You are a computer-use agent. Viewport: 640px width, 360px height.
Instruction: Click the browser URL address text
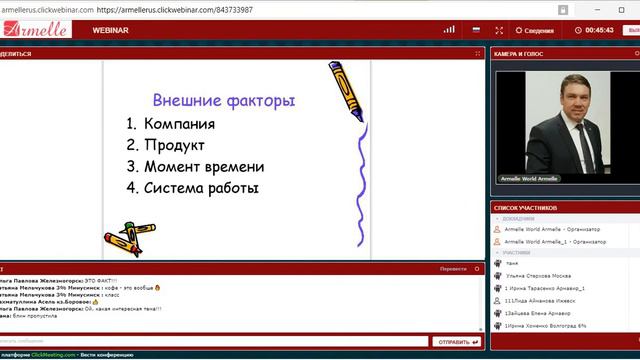pyautogui.click(x=175, y=10)
